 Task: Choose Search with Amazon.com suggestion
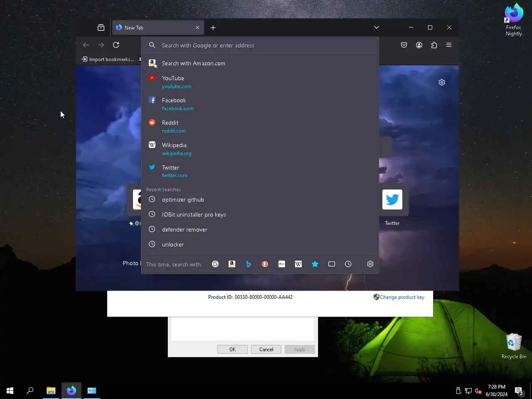260,63
